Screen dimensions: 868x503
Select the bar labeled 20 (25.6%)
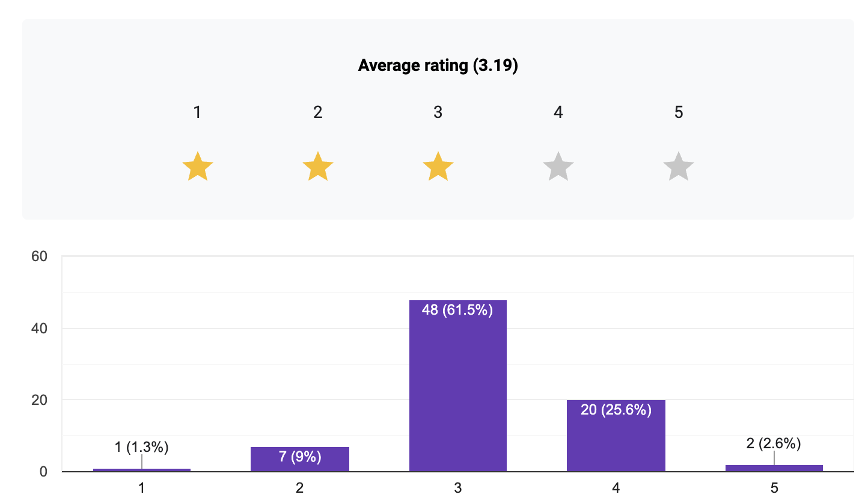tap(616, 436)
